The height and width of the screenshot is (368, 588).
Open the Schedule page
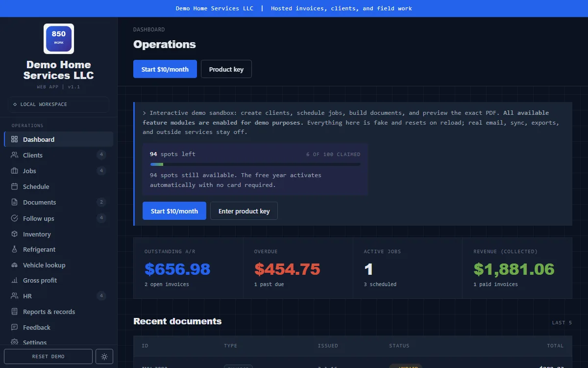pyautogui.click(x=59, y=186)
